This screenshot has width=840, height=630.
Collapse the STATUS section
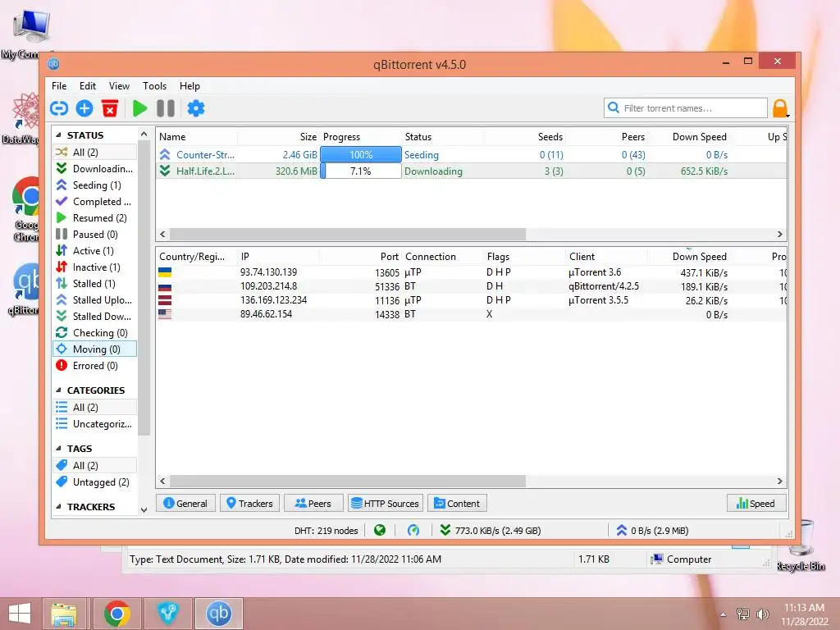tap(58, 135)
